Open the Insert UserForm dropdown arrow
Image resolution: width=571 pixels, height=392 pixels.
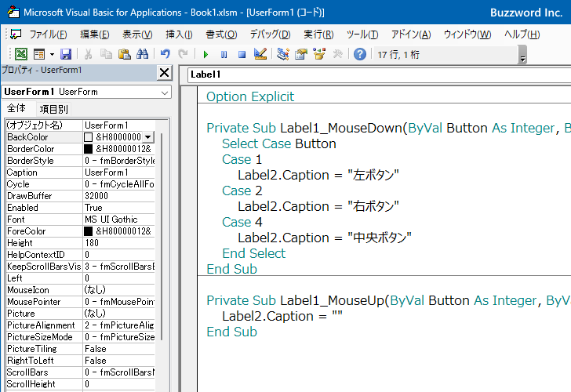click(x=52, y=55)
